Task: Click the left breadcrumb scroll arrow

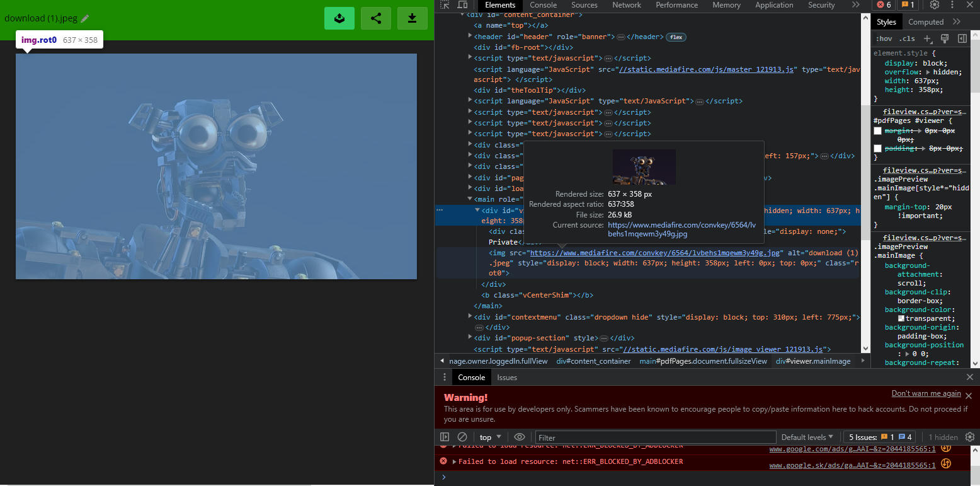Action: [x=442, y=361]
